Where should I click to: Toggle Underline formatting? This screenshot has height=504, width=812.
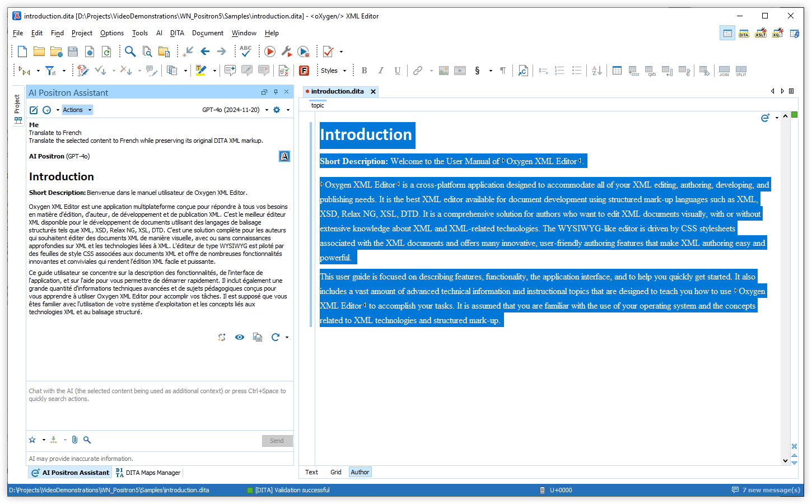click(398, 71)
